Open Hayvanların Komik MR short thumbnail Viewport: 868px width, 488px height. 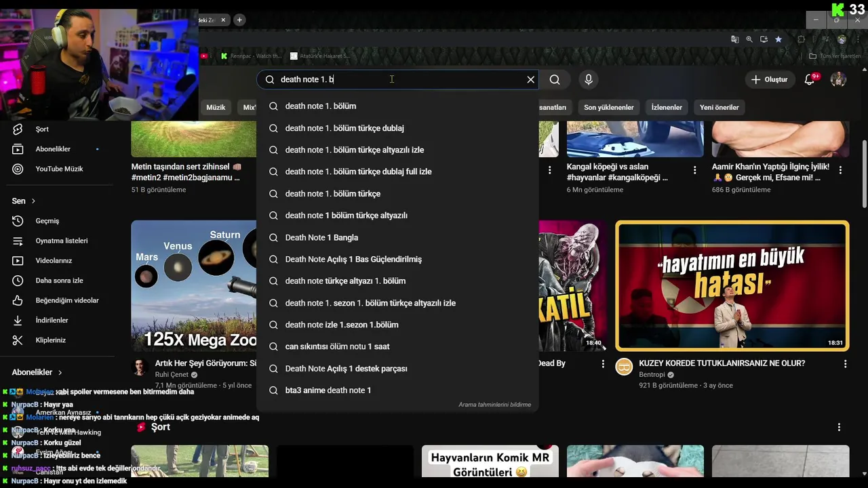pyautogui.click(x=490, y=461)
